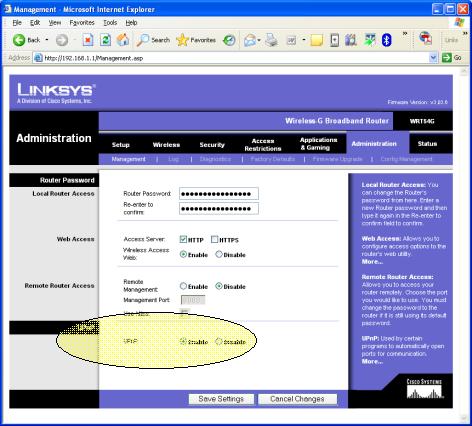The width and height of the screenshot is (472, 426).
Task: Click the Cancel Changes button
Action: 297,399
